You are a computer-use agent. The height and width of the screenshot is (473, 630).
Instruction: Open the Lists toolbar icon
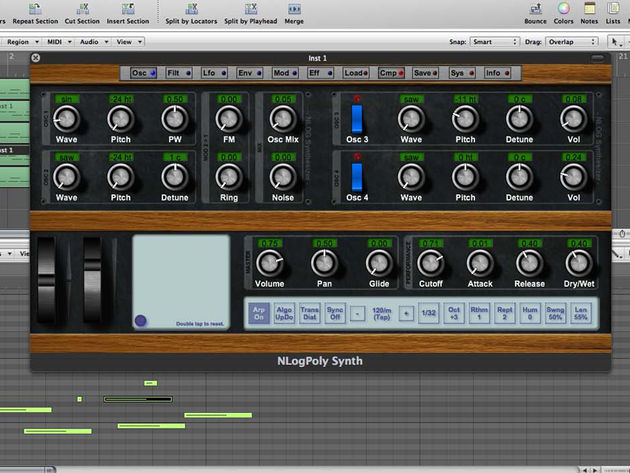point(613,9)
